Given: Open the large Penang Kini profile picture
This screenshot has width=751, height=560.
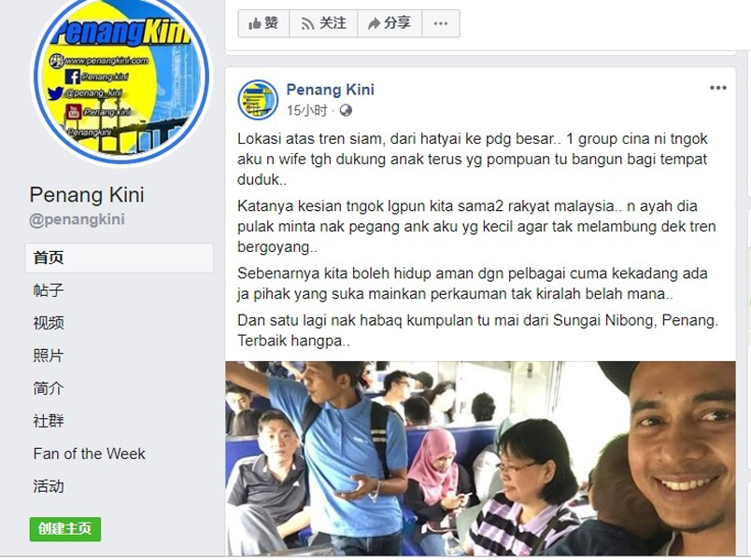Looking at the screenshot, I should click(120, 77).
